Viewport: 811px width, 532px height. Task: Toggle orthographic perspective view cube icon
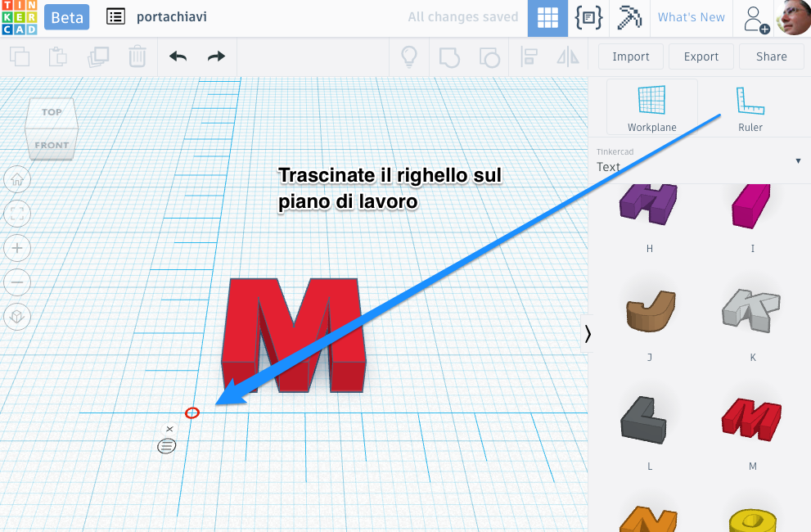tap(18, 316)
